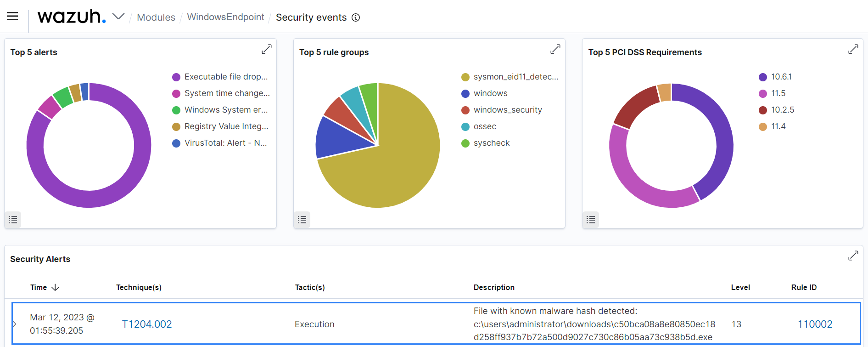The height and width of the screenshot is (347, 868).
Task: Open technique T1204.002 link
Action: (x=146, y=324)
